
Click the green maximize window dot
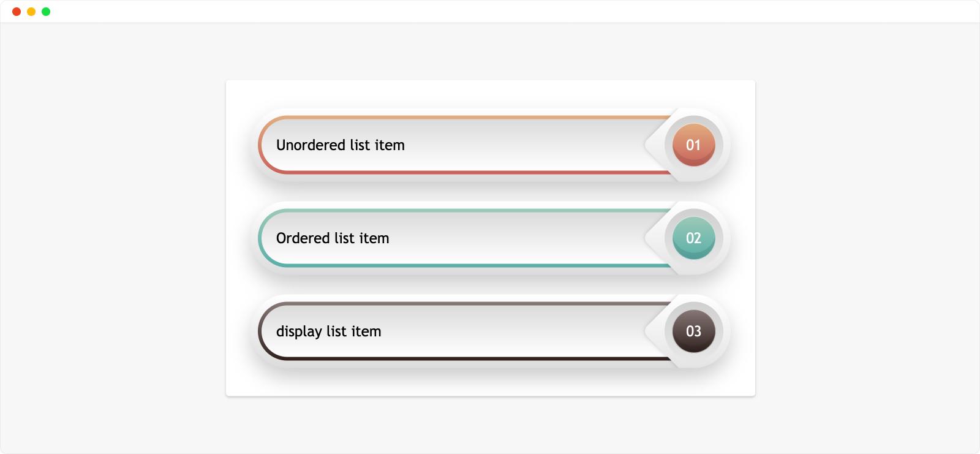click(46, 12)
